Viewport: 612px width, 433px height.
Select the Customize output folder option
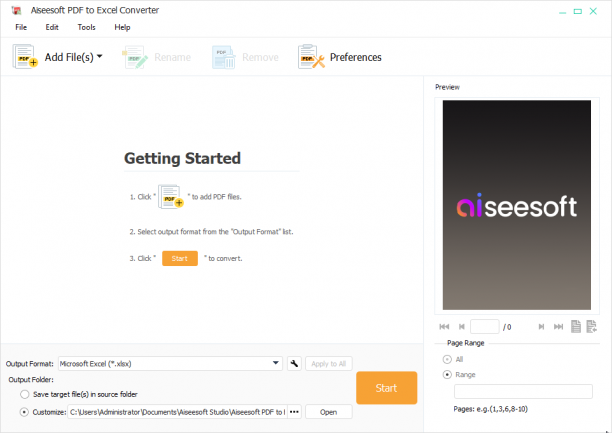(x=24, y=412)
